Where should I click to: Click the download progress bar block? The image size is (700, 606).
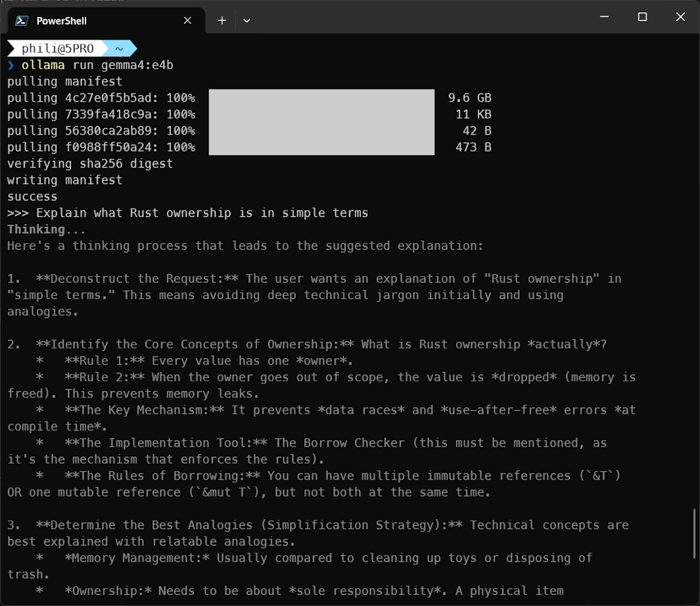[x=321, y=122]
